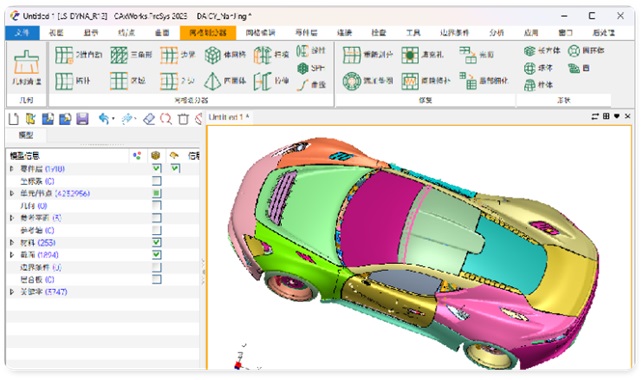
Task: Select the sphere shape icon
Action: [x=529, y=68]
